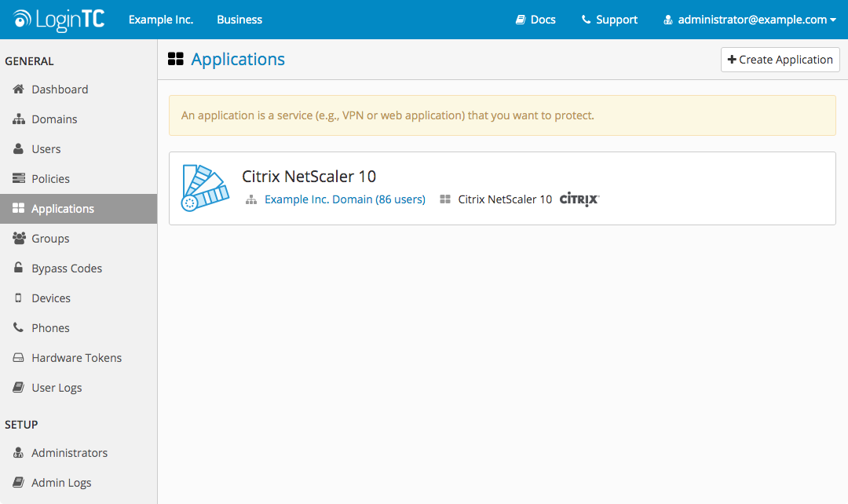
Task: Click the Groups people icon
Action: click(19, 238)
